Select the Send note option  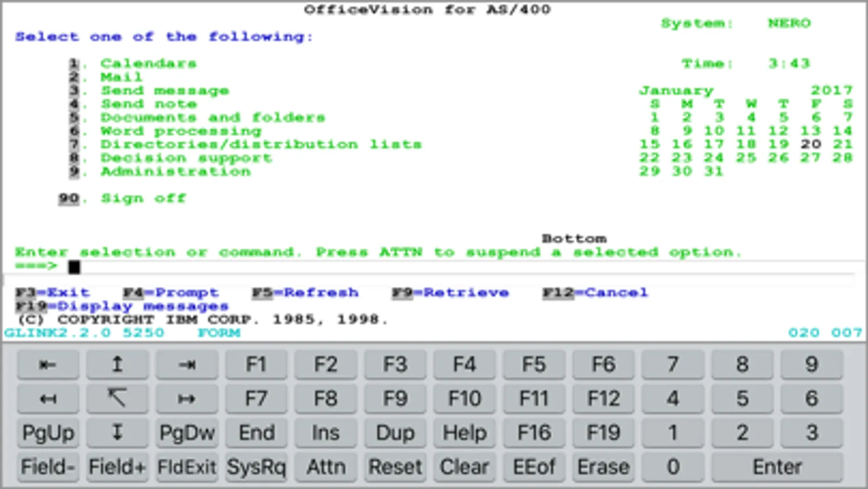coord(132,104)
